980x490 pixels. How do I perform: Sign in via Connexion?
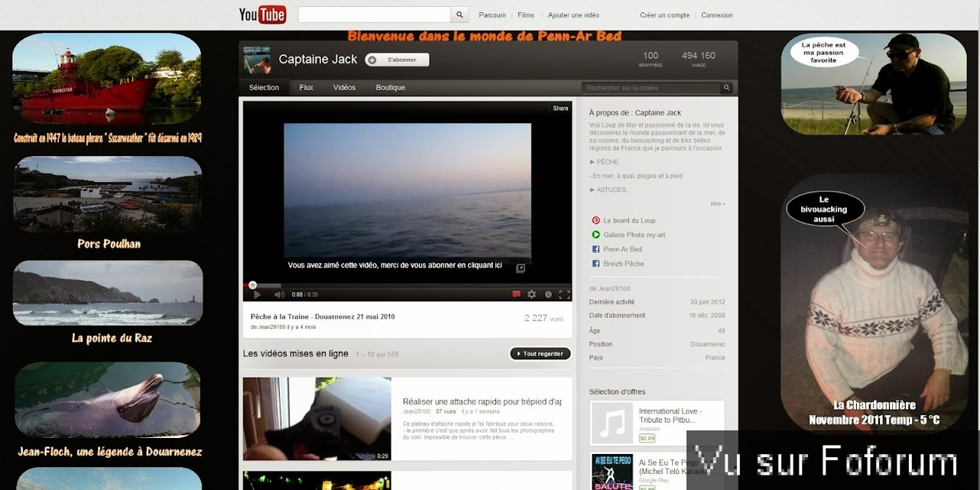click(x=717, y=15)
